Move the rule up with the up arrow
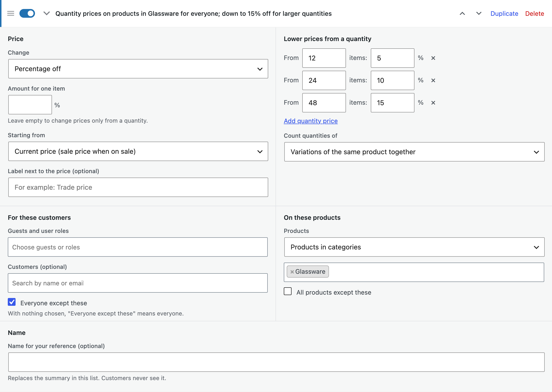552x392 pixels. 462,14
